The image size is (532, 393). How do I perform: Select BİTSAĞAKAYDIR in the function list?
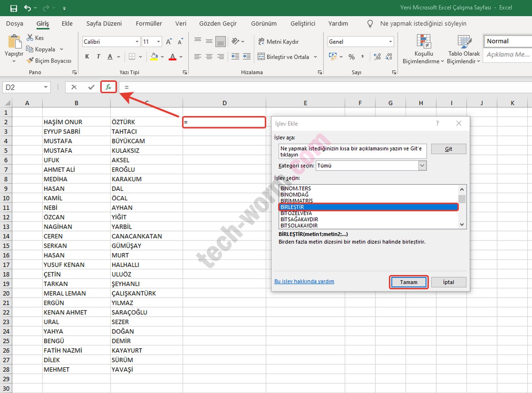pos(299,219)
